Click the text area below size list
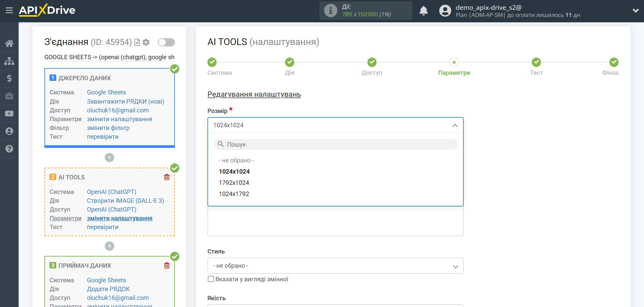Image resolution: width=644 pixels, height=307 pixels. [x=335, y=221]
